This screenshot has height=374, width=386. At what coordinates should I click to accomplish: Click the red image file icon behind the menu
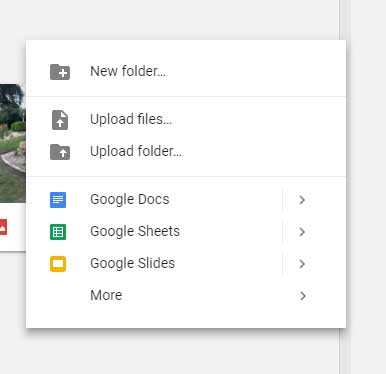(3, 227)
